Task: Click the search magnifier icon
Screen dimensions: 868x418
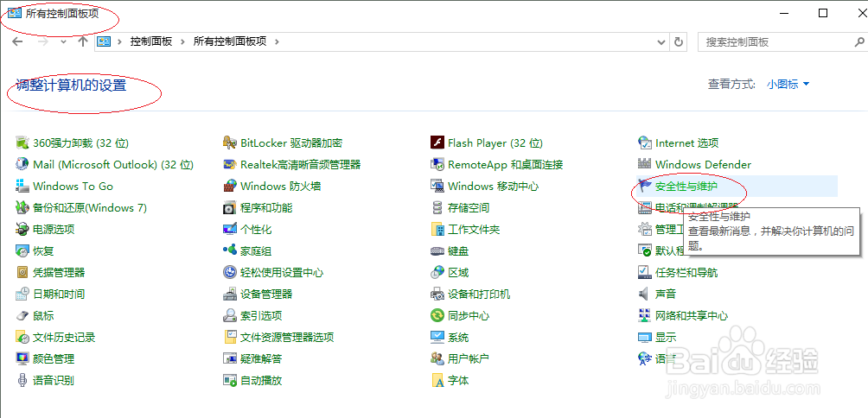Action: 859,41
